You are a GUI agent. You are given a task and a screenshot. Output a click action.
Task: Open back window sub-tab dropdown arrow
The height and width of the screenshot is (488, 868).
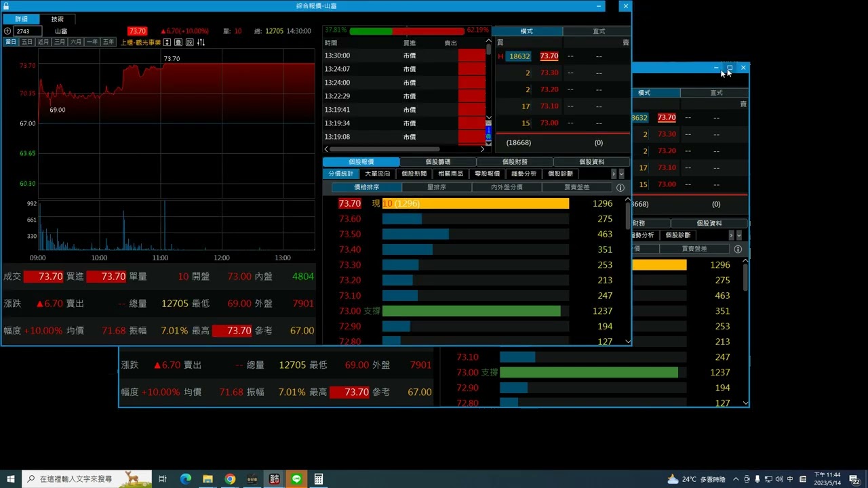pyautogui.click(x=739, y=235)
